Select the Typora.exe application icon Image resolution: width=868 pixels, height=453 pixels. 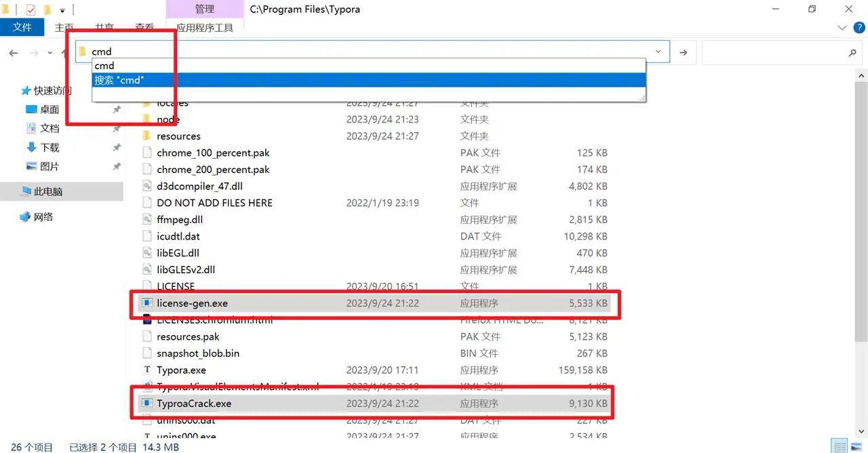coord(147,370)
